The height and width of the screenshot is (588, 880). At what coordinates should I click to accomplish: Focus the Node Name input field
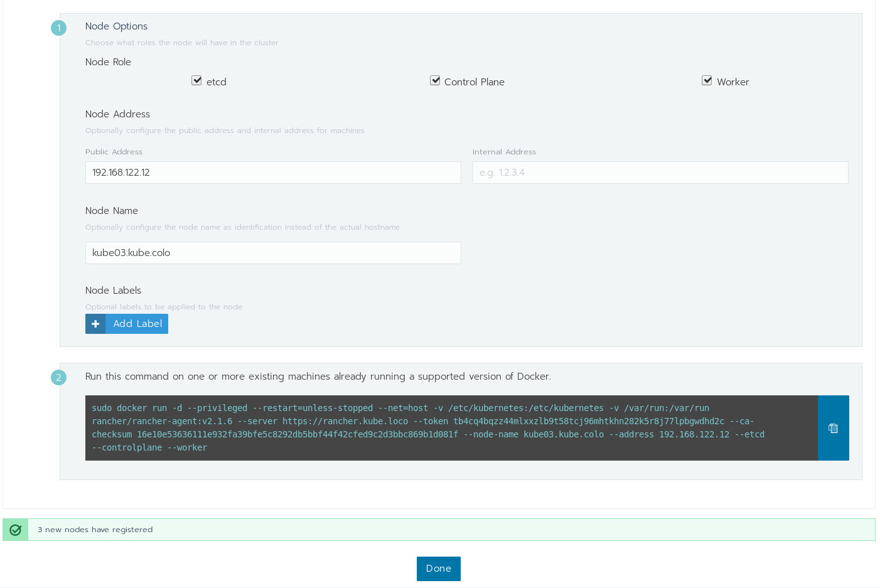click(273, 253)
